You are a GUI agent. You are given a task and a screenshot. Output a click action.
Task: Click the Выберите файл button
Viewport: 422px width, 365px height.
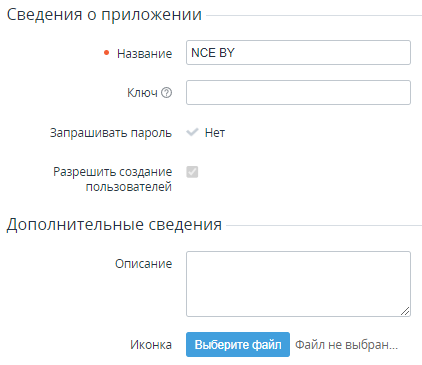[238, 344]
